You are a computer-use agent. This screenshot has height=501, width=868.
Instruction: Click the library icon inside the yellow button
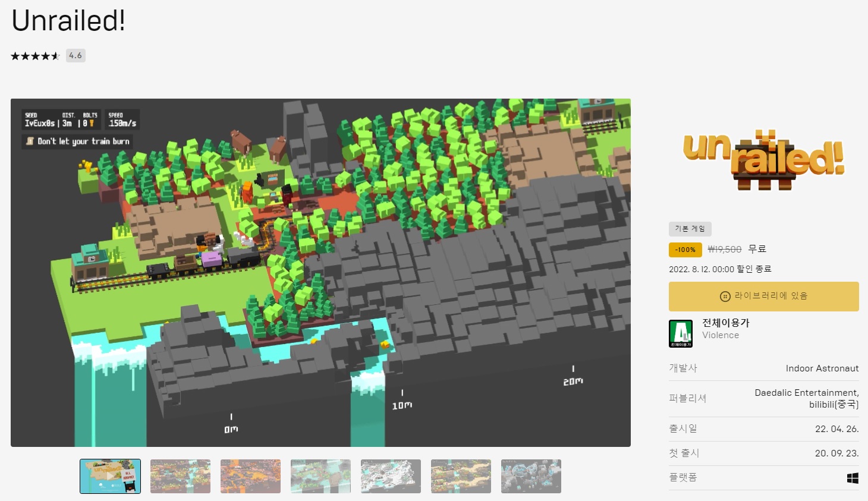pos(725,297)
